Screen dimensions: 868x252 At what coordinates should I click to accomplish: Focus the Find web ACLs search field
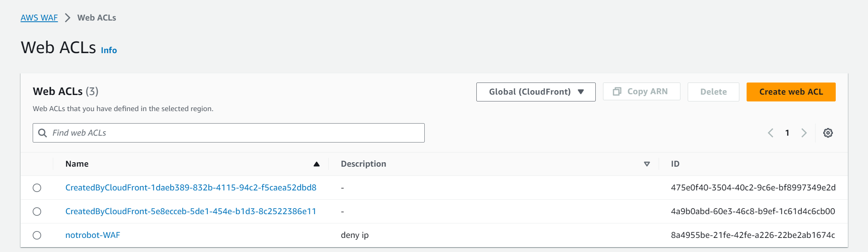229,133
